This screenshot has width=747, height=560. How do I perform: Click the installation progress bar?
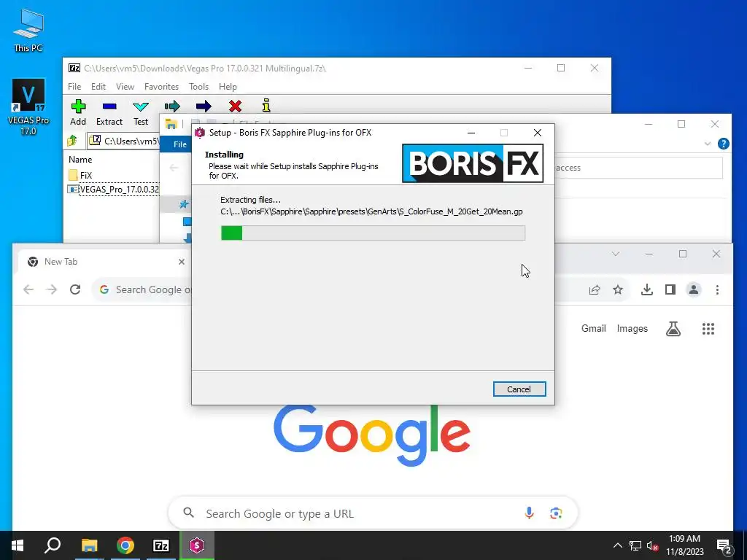click(x=373, y=233)
